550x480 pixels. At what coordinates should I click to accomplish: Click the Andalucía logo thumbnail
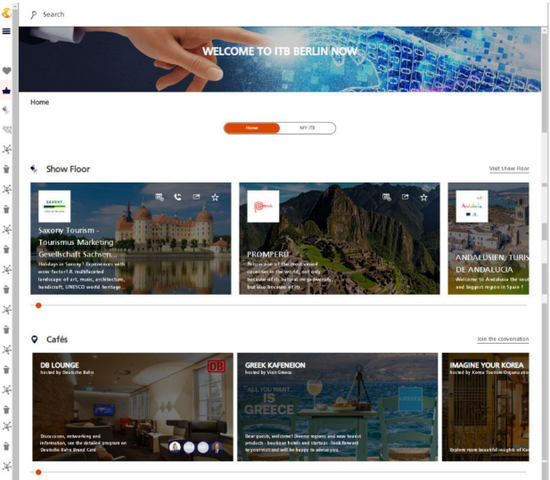coord(472,206)
